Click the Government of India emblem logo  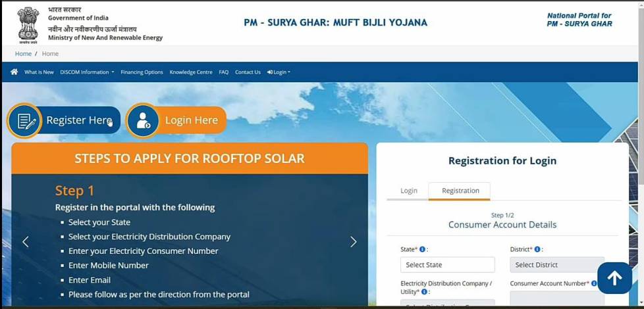(28, 24)
